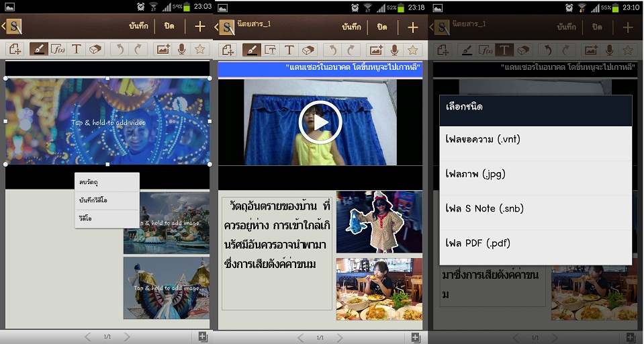The image size is (644, 344).
Task: Undo last action in middle screenshot
Action: click(332, 50)
